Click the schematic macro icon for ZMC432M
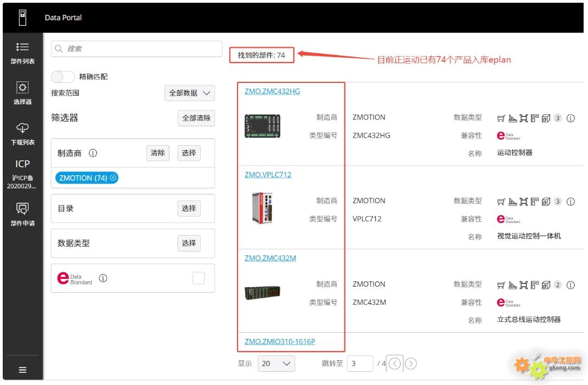The height and width of the screenshot is (385, 588). (535, 285)
